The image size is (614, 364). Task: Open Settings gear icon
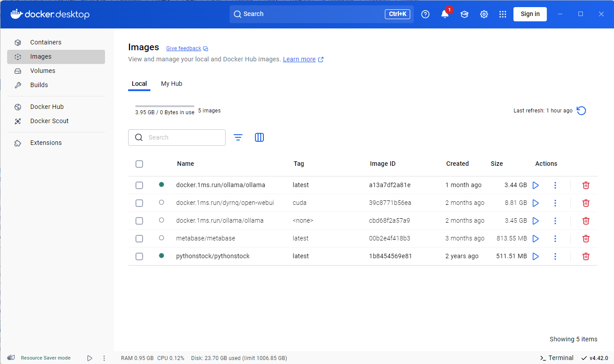coord(484,14)
